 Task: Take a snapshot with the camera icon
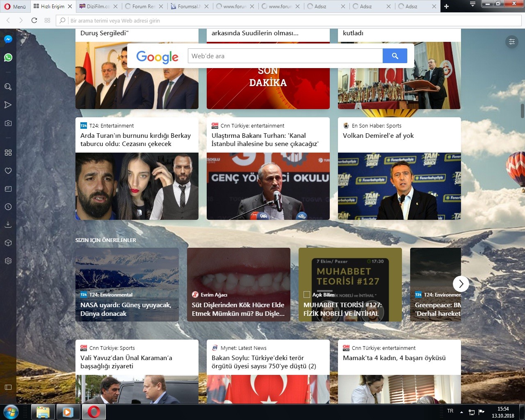(x=8, y=123)
